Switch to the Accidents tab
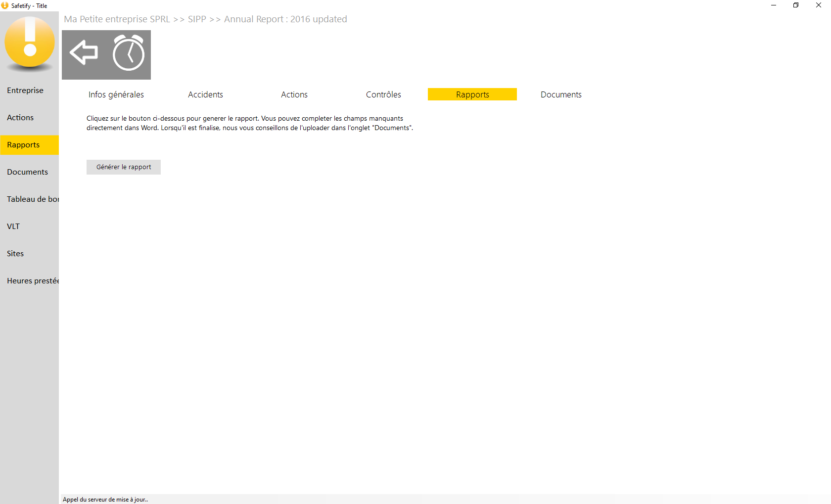Image resolution: width=831 pixels, height=504 pixels. [205, 94]
